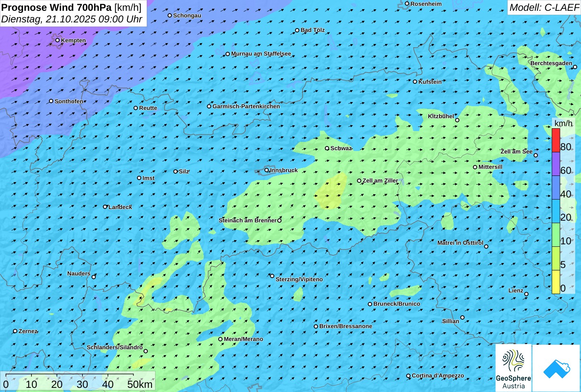
Task: Select the red 80 km/h legend color
Action: (556, 140)
